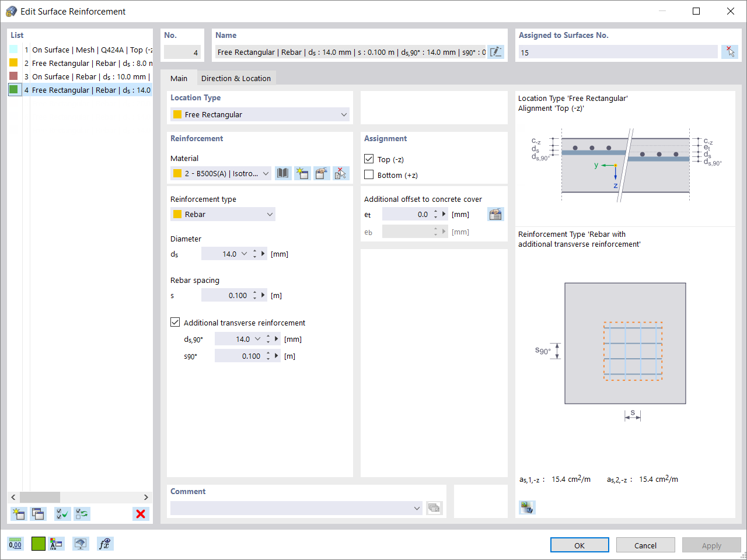Switch to the Direction & Location tab
The height and width of the screenshot is (560, 747).
pyautogui.click(x=236, y=78)
